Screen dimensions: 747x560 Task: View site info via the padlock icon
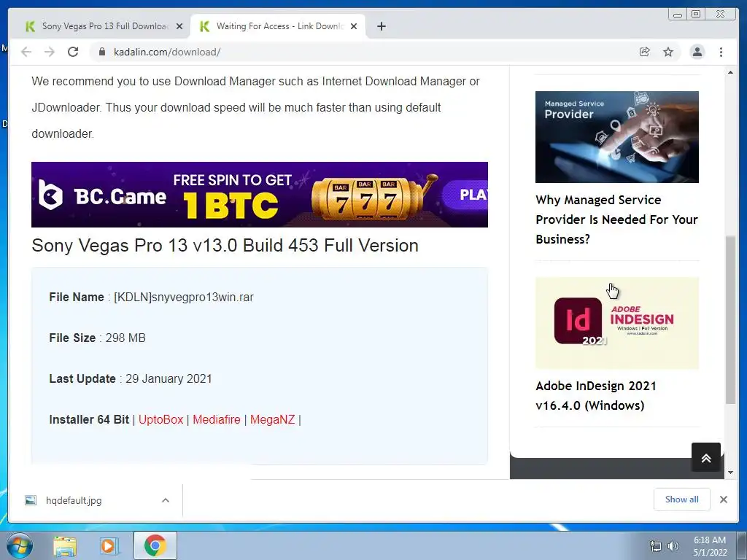coord(101,52)
